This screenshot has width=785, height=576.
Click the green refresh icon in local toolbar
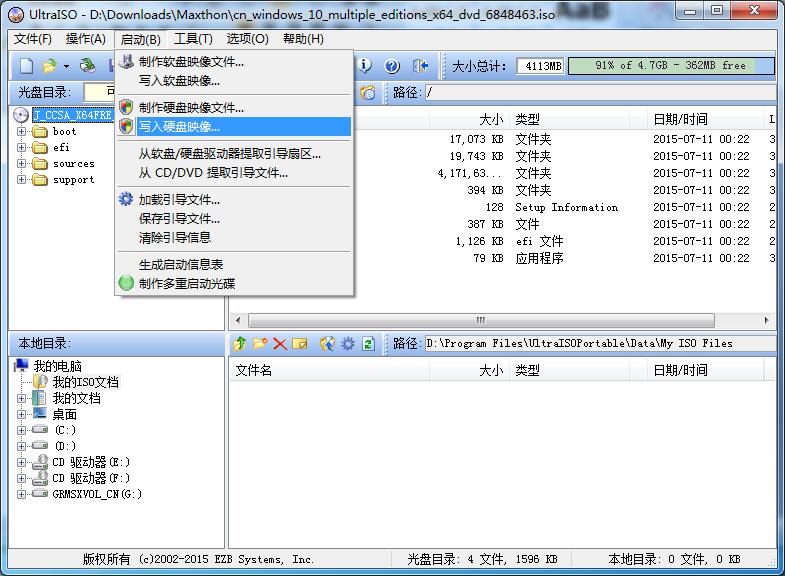(368, 344)
